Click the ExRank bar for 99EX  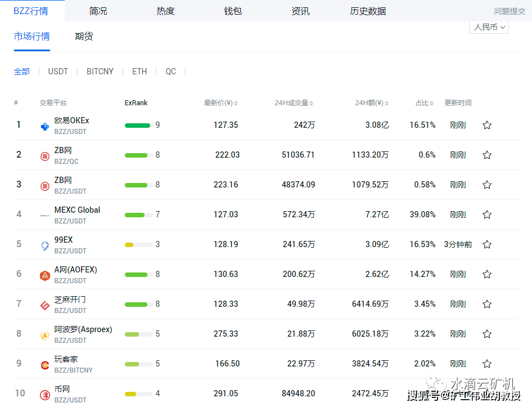pos(138,244)
